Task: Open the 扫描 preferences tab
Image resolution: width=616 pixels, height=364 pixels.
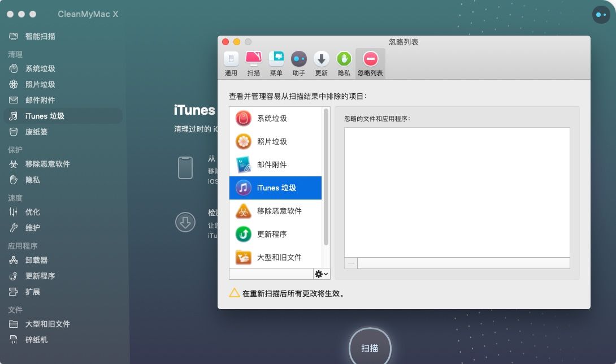Action: (x=253, y=64)
